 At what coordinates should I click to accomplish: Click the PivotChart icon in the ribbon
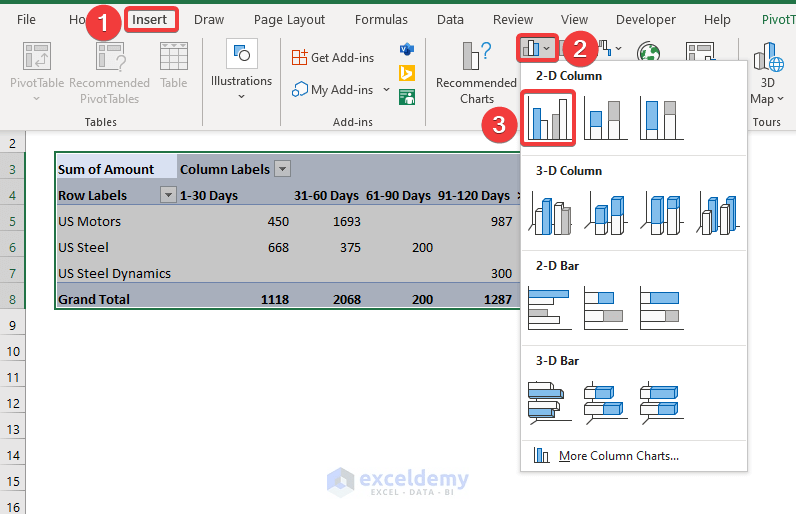(x=700, y=51)
